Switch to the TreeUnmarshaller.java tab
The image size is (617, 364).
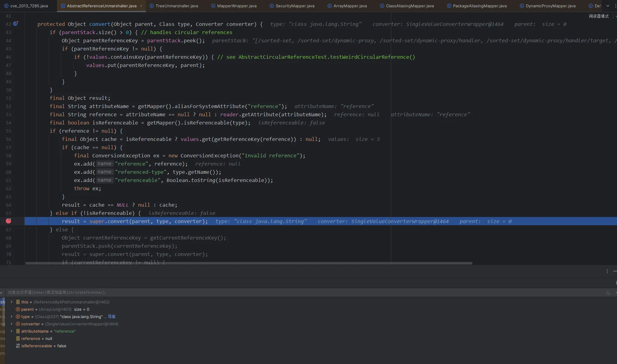(x=176, y=6)
